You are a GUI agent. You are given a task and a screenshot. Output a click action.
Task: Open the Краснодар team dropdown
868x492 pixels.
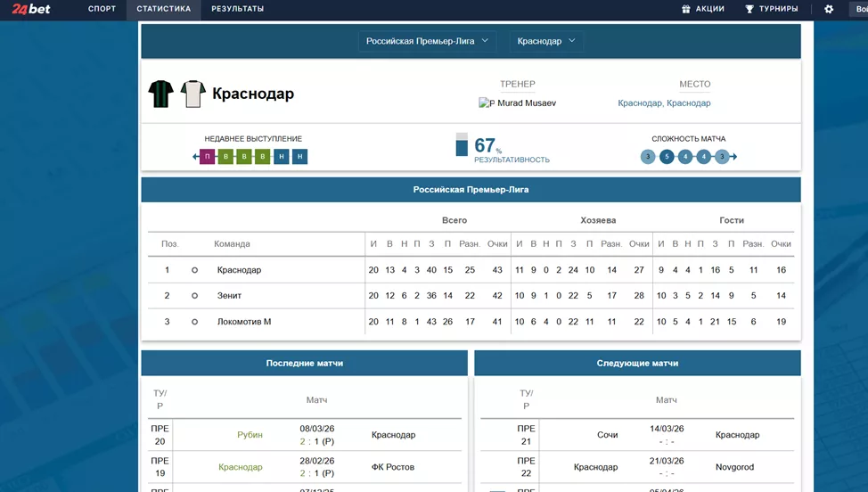coord(546,41)
